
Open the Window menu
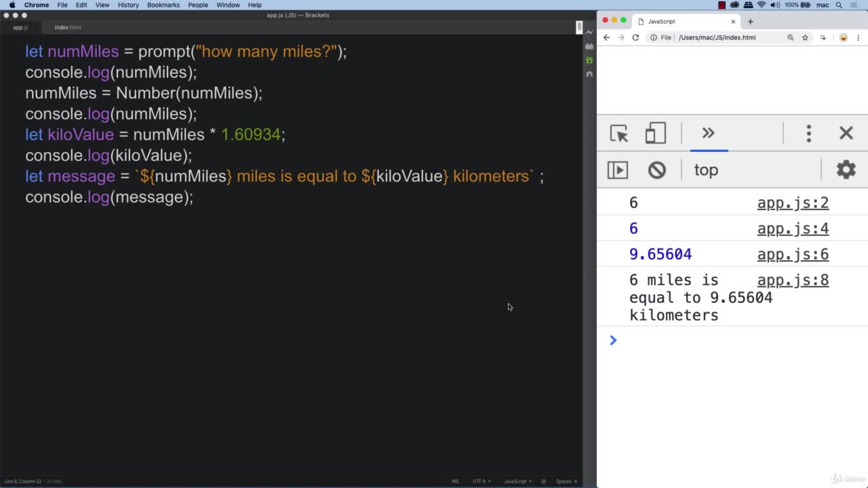click(229, 5)
